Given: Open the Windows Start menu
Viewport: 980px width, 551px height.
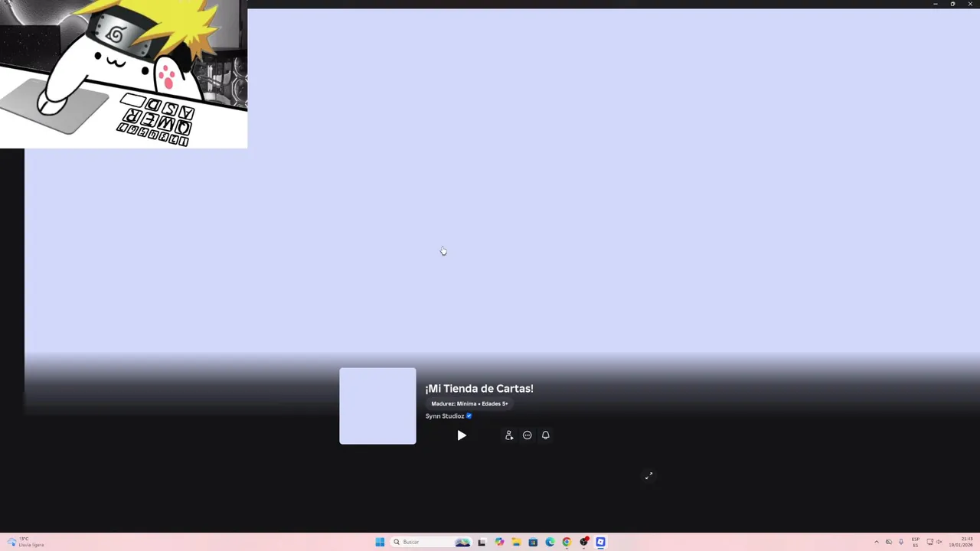Looking at the screenshot, I should [x=380, y=542].
